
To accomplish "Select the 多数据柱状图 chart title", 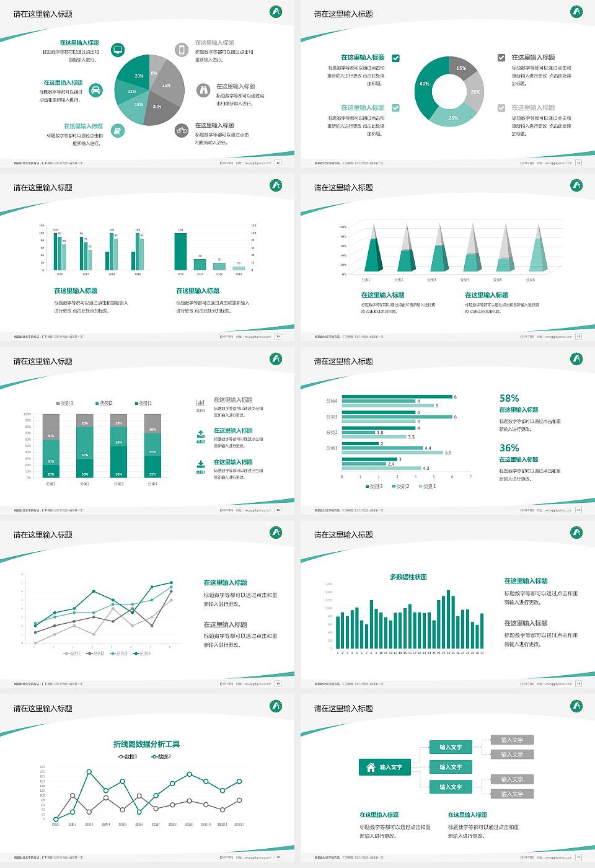I will point(408,577).
